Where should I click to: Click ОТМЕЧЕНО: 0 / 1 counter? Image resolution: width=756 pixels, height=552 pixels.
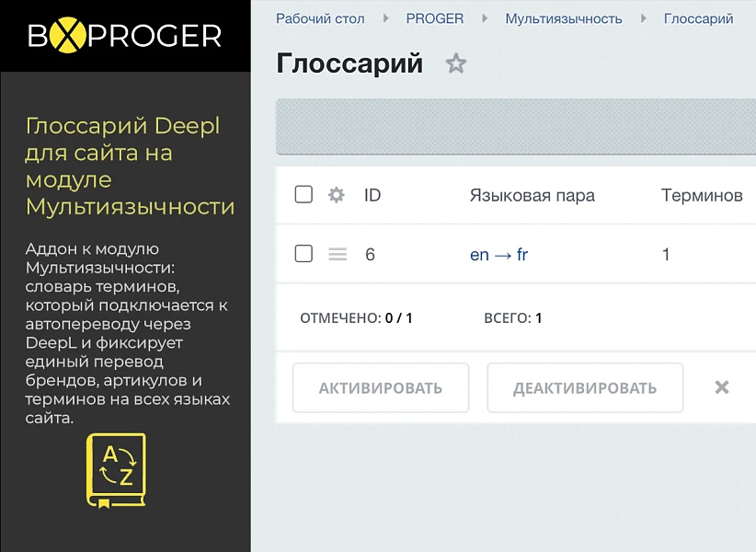(356, 318)
